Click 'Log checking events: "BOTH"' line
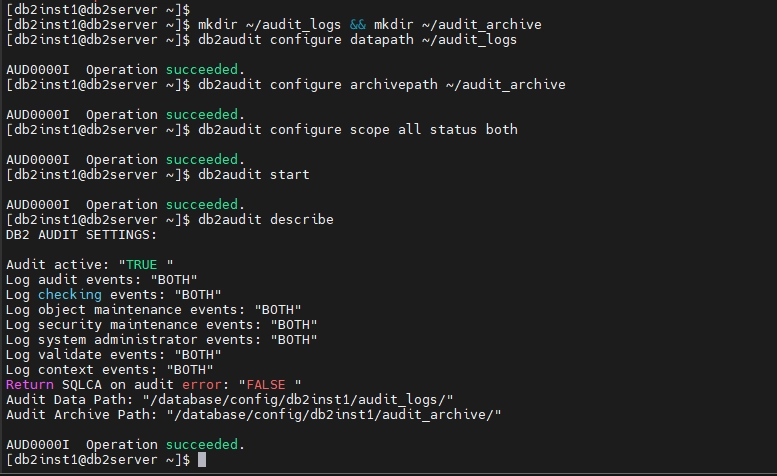Screen dimensions: 777x476 113,295
